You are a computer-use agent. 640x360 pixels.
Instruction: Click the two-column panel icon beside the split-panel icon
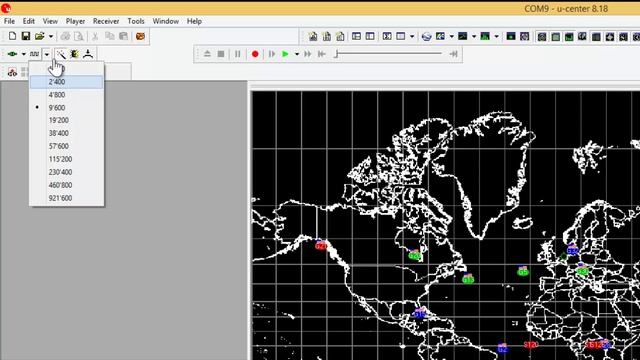370,37
